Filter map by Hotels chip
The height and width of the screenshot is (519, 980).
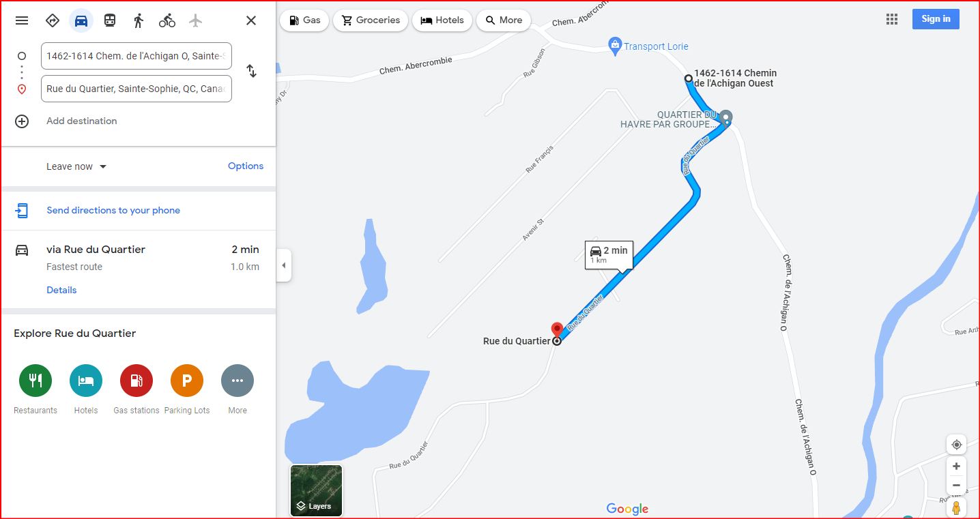[442, 20]
